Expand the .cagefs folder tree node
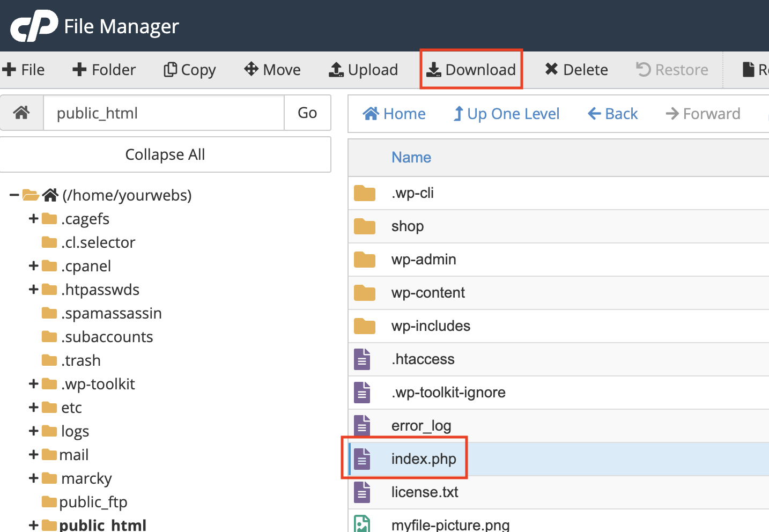Image resolution: width=769 pixels, height=532 pixels. pyautogui.click(x=33, y=219)
